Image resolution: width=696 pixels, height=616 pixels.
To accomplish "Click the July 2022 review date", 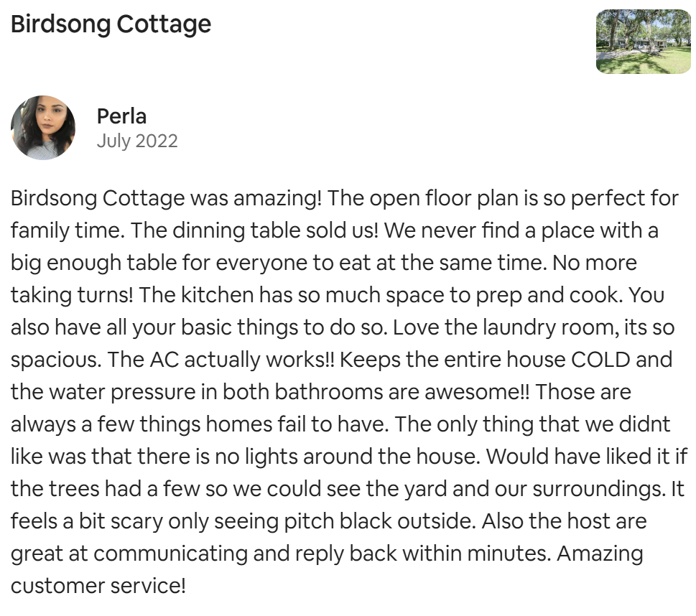I will (137, 141).
